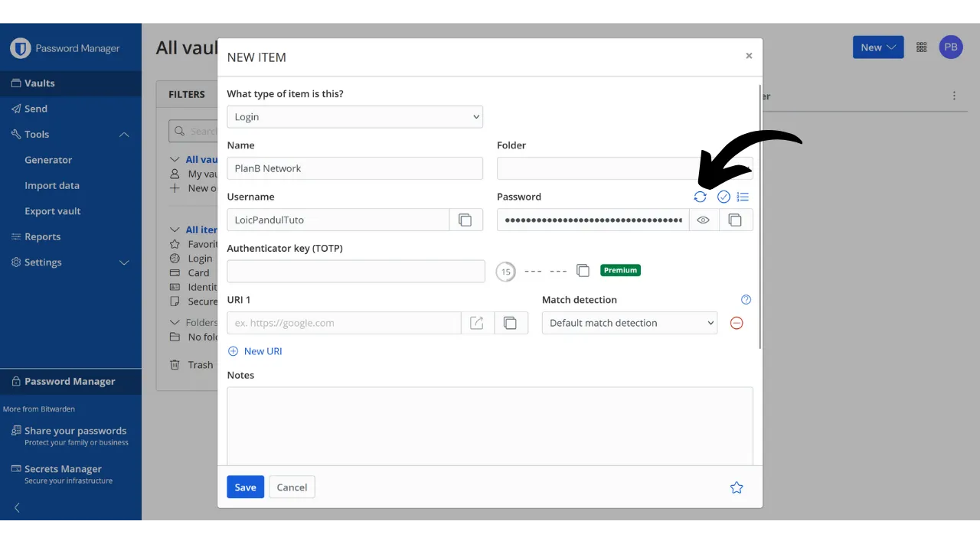Image resolution: width=980 pixels, height=544 pixels.
Task: Open the Match detection dropdown
Action: pos(629,323)
